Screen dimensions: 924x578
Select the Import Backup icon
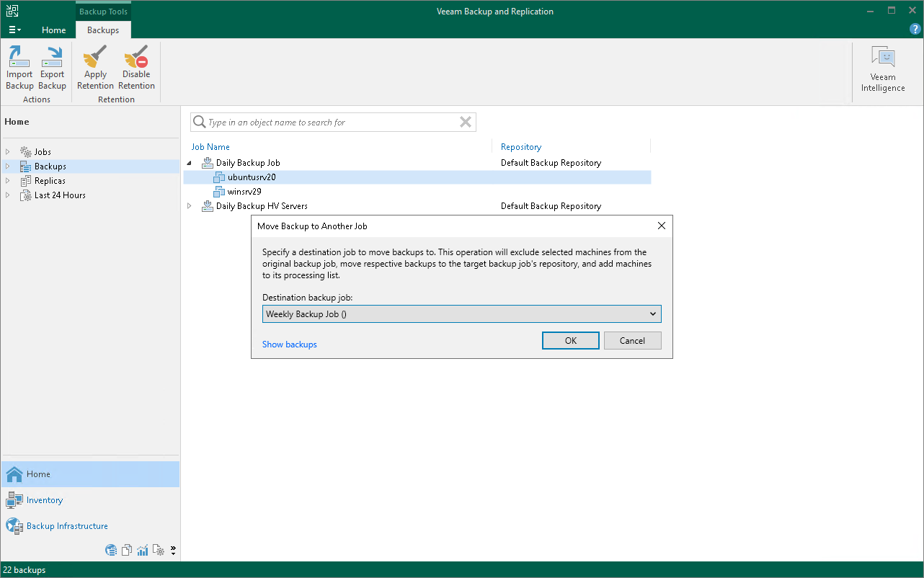(x=19, y=65)
